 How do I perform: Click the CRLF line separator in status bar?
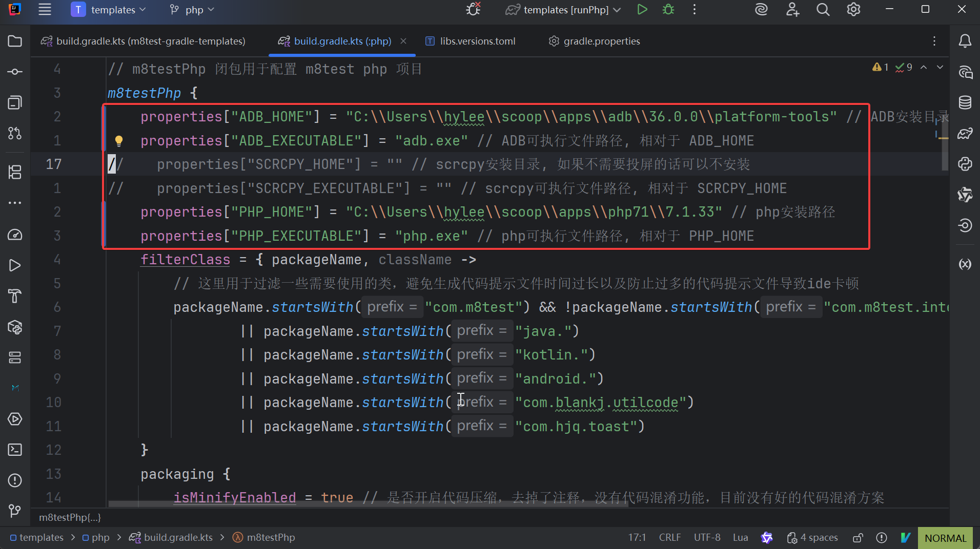tap(669, 538)
